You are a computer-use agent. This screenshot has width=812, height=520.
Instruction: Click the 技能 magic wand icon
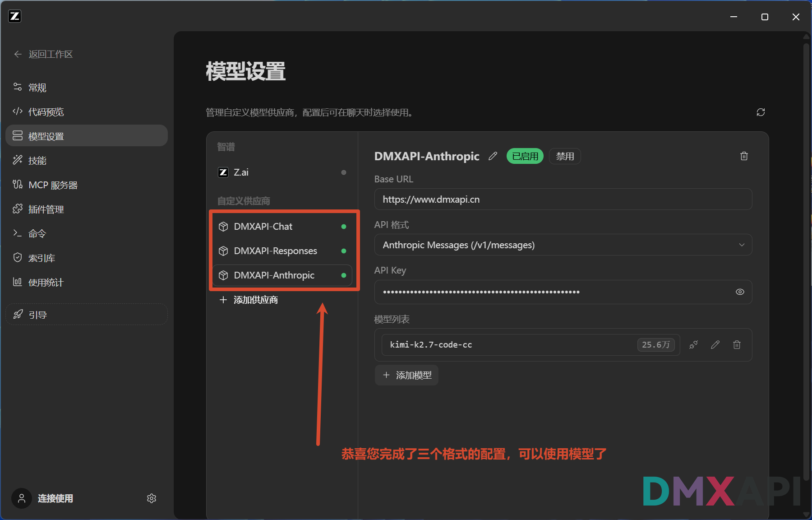pyautogui.click(x=18, y=160)
